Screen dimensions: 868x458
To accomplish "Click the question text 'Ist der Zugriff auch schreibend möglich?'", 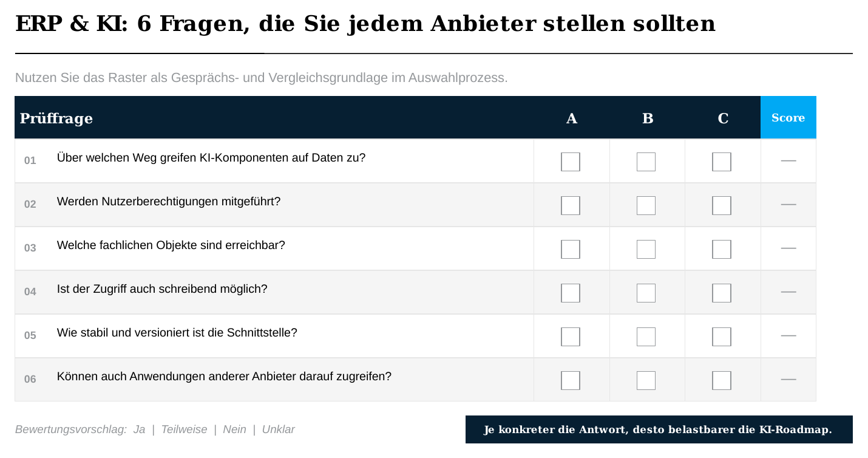I will pyautogui.click(x=162, y=289).
